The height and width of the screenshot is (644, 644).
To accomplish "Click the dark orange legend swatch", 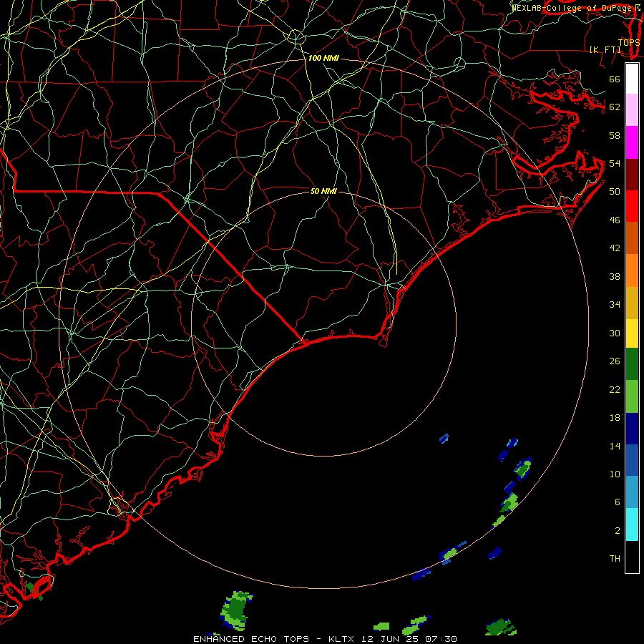I will tap(632, 238).
